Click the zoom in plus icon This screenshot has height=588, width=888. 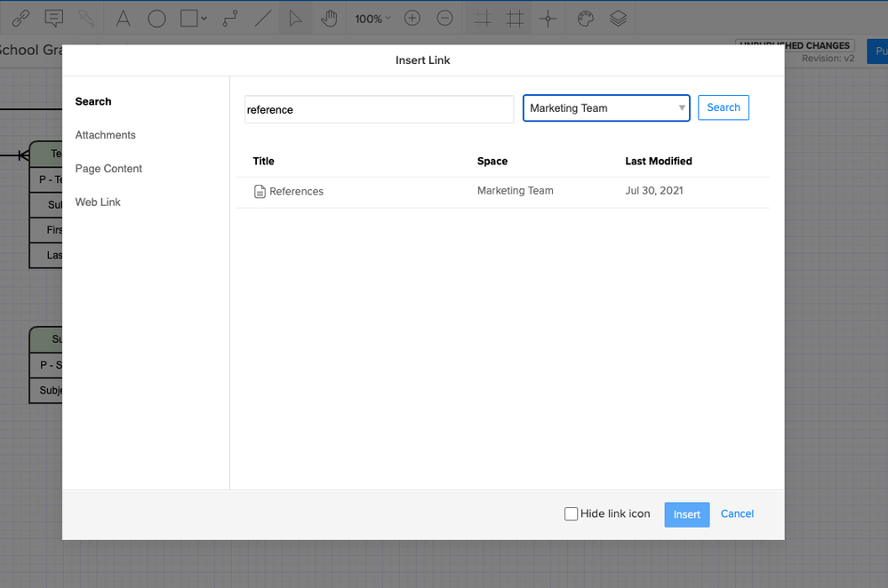click(412, 19)
